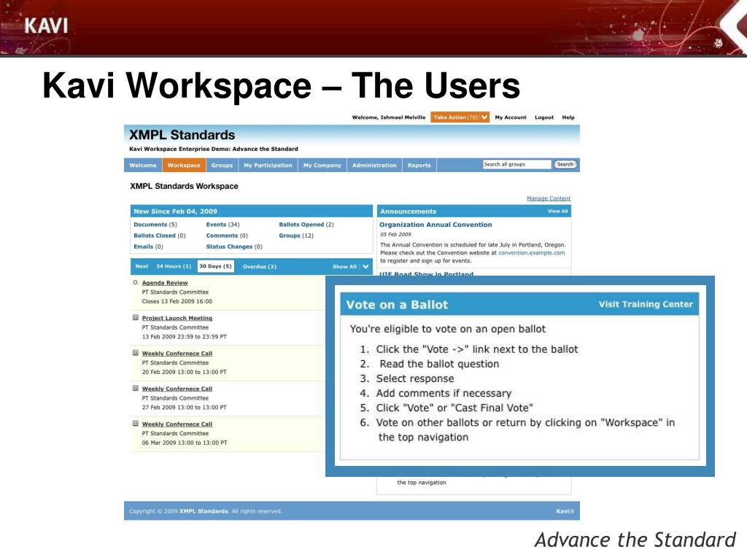Viewport: 747px width, 560px height.
Task: Click the Search button
Action: 565,164
